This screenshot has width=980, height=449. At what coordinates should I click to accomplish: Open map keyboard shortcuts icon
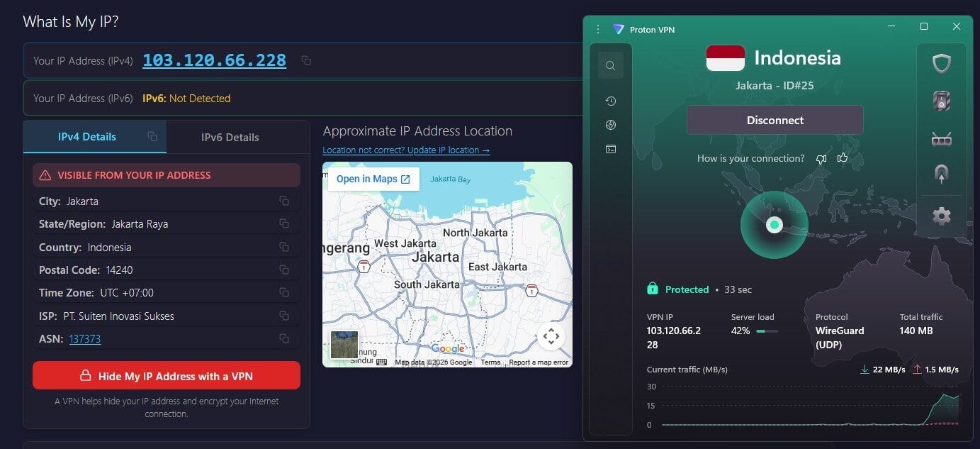382,362
